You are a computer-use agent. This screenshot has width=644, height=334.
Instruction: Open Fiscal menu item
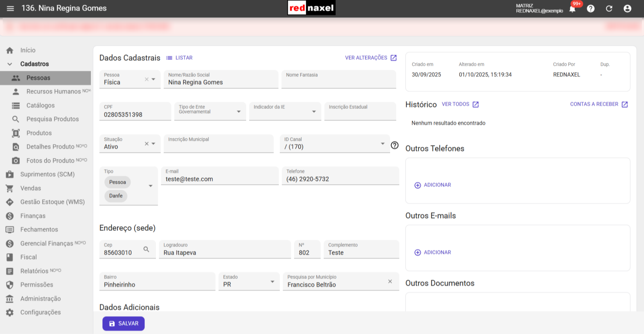(29, 257)
